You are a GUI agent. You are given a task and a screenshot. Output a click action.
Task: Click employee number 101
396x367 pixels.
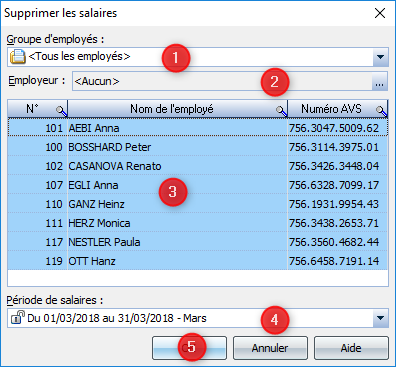54,128
